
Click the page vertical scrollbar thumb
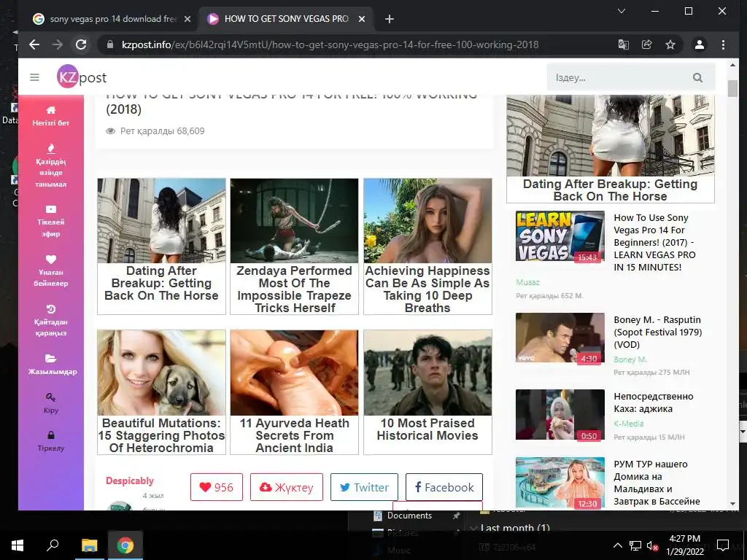point(732,88)
